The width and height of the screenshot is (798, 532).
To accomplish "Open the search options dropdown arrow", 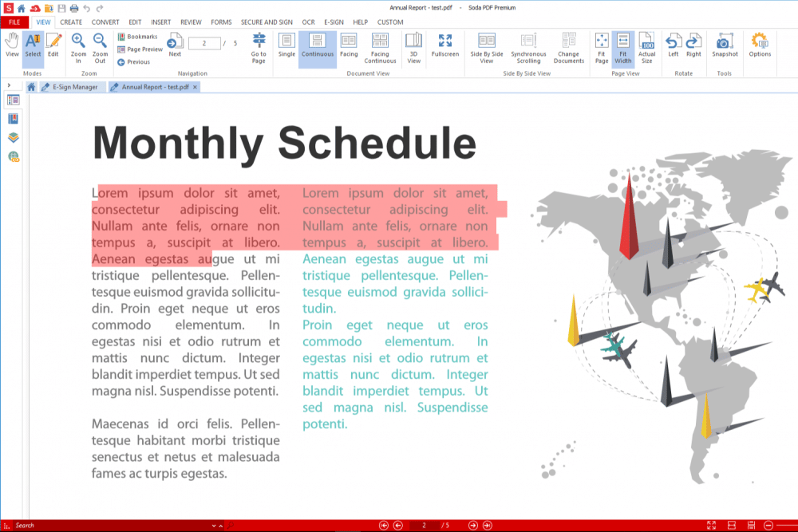I will [214, 526].
